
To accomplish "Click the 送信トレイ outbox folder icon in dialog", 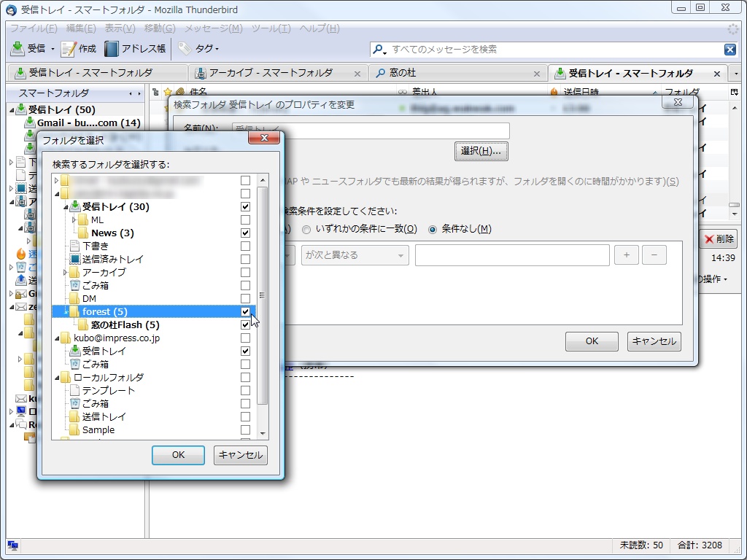I will pyautogui.click(x=74, y=416).
